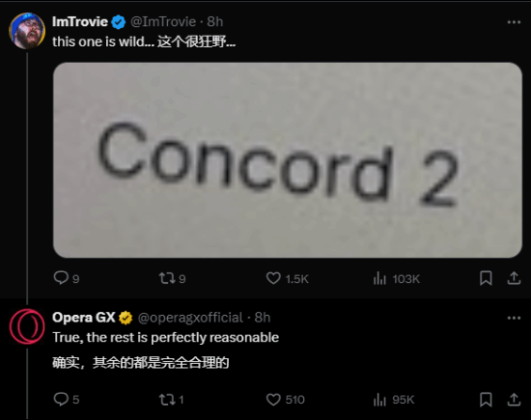Share ImTrovie's tweet via share icon
Image resolution: width=531 pixels, height=420 pixels.
[x=514, y=278]
